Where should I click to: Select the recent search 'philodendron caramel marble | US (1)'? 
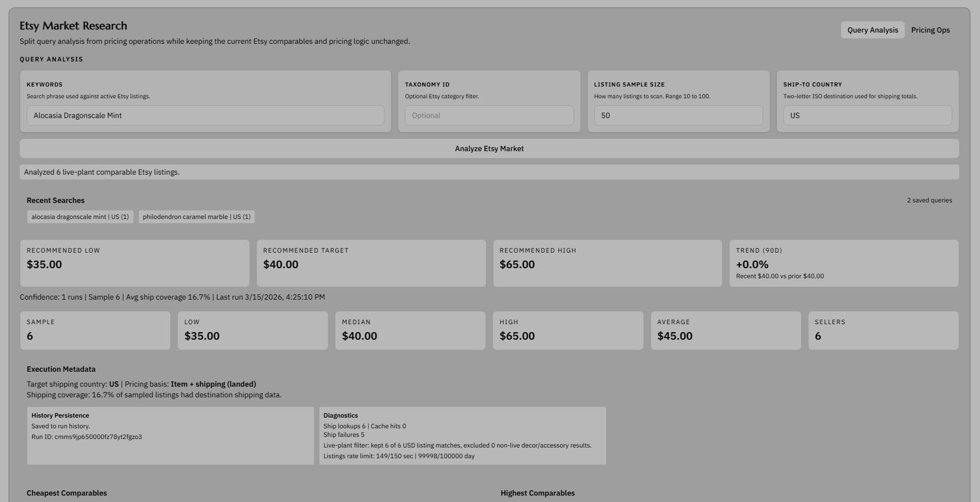tap(196, 217)
